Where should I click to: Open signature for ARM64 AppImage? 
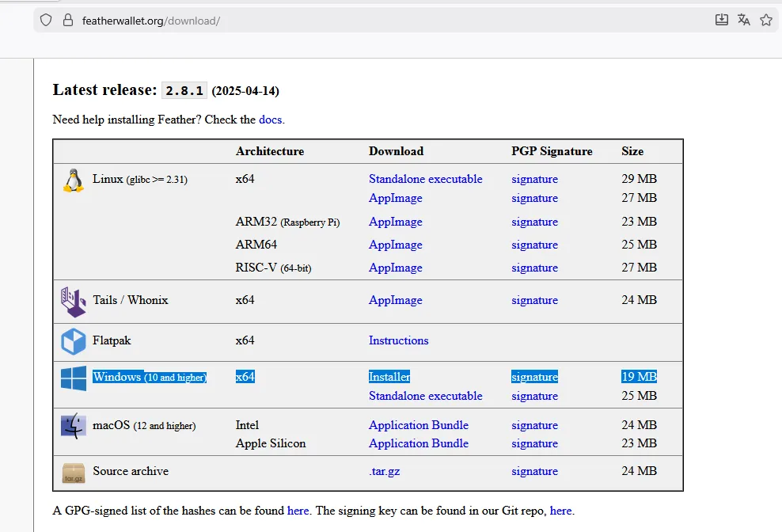click(x=534, y=245)
